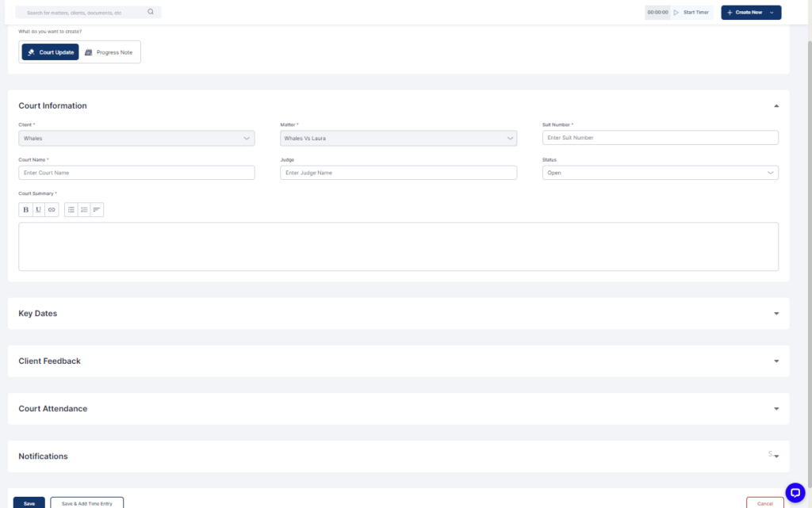Click the search magnifier icon

151,13
